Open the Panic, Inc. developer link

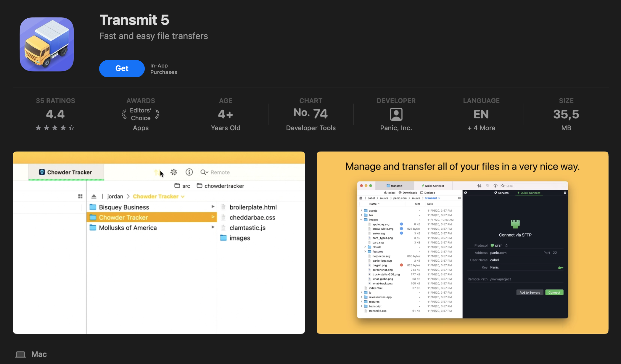(396, 128)
